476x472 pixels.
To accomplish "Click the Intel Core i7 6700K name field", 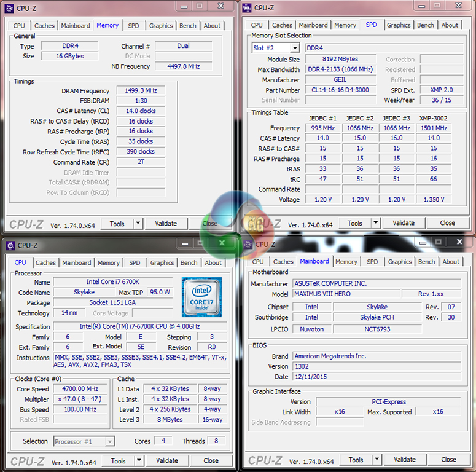I will pyautogui.click(x=113, y=282).
